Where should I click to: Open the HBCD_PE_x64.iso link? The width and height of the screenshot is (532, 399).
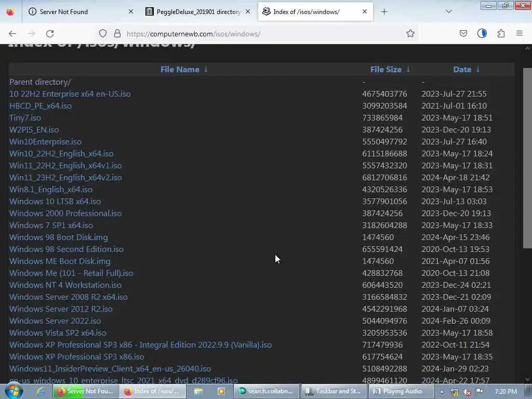(41, 106)
